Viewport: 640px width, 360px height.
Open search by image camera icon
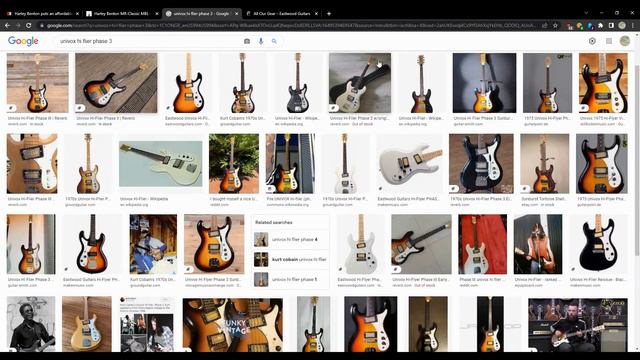(x=247, y=41)
